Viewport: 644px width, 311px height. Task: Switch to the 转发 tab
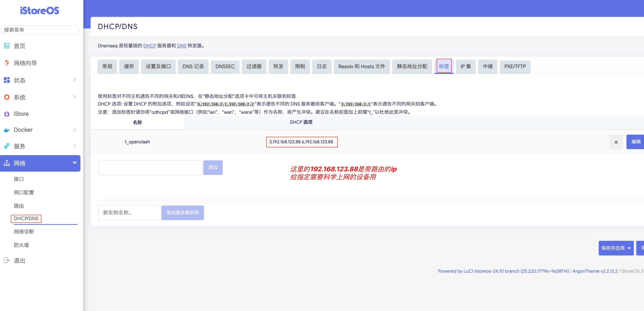278,67
